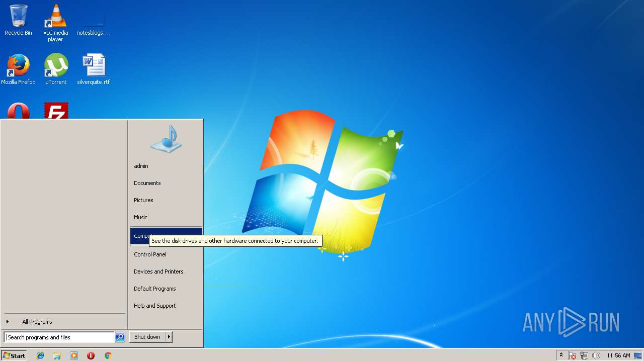
Task: Open Pictures from Start menu
Action: point(166,200)
